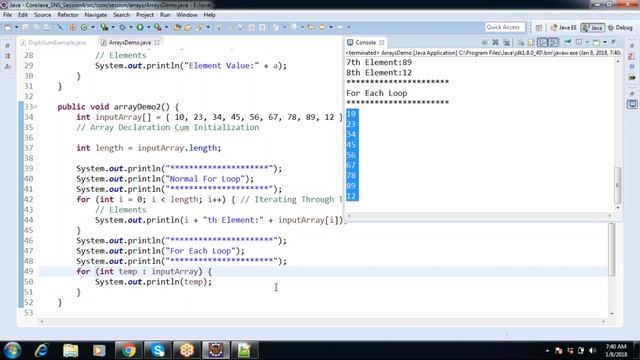
Task: Click the Search toolbar icon
Action: pos(199,27)
